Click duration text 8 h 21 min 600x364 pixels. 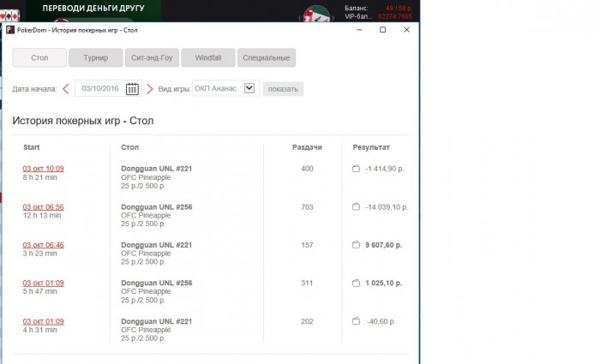point(39,177)
